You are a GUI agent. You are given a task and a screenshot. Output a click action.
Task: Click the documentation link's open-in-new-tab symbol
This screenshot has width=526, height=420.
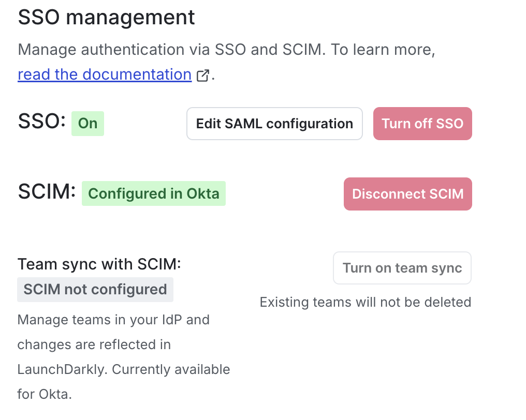pos(202,74)
